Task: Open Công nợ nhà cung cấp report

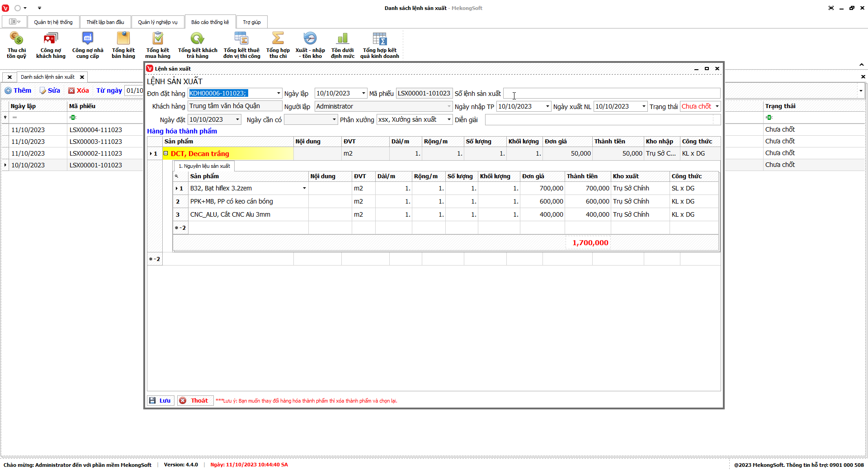Action: click(x=88, y=45)
